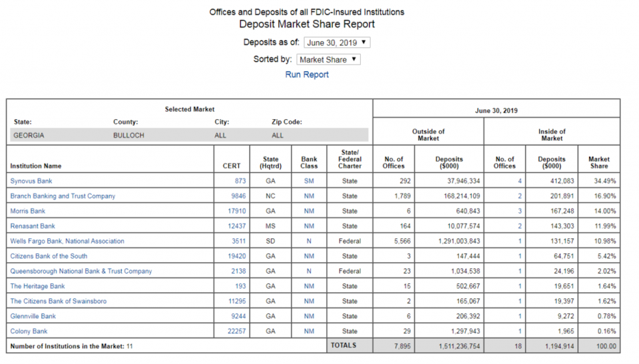639x364 pixels.
Task: Click inside-market deposits value 412,083
Action: 562,181
